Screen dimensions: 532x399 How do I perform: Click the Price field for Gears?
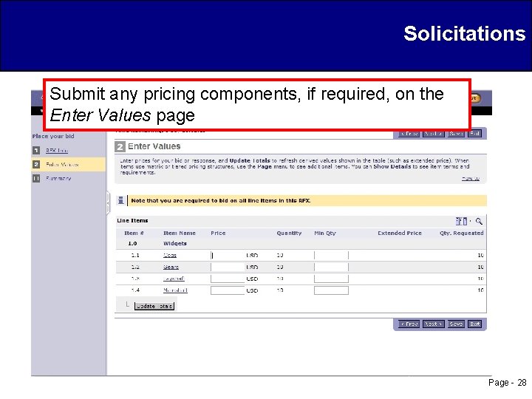228,267
